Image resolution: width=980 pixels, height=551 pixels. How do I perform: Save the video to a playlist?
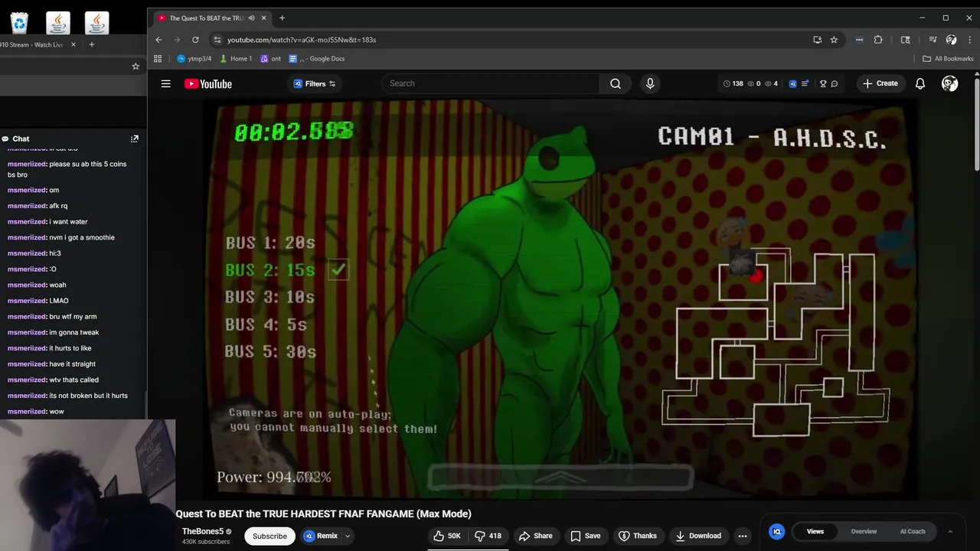[x=585, y=536]
